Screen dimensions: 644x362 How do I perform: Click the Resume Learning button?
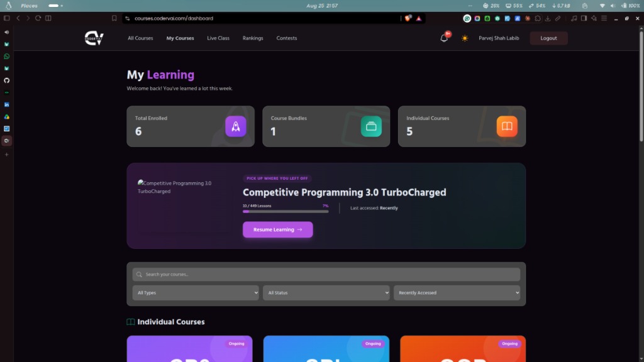point(277,229)
